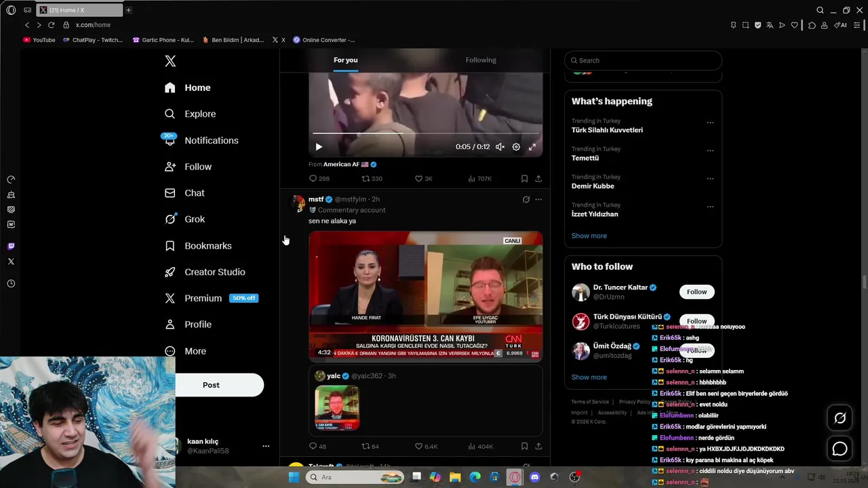Follow Dr. Tuncer Kaltar
The width and height of the screenshot is (868, 488).
coord(696,292)
